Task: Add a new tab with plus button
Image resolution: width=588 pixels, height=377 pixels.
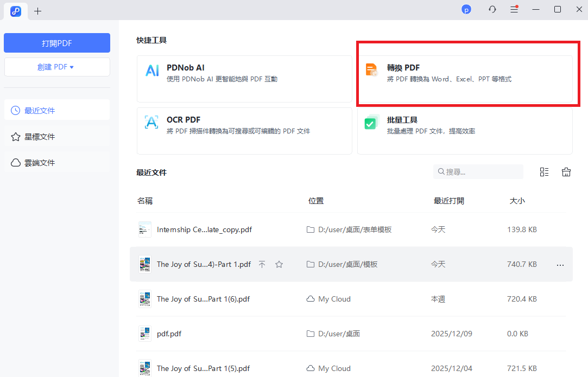Action: click(x=37, y=11)
